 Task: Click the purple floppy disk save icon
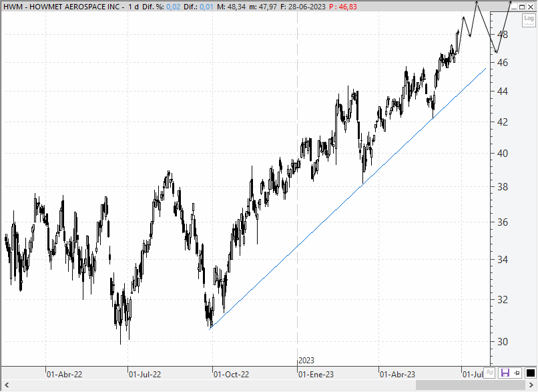pos(505,373)
